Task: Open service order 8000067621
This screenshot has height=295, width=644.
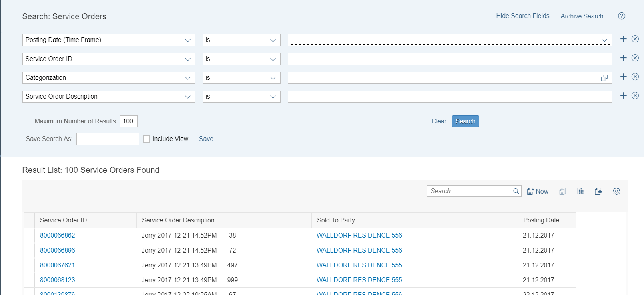Action: 57,265
